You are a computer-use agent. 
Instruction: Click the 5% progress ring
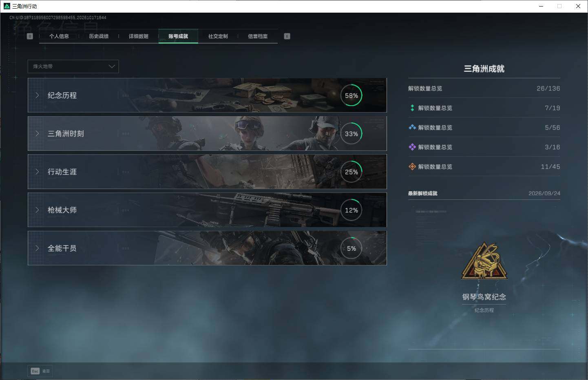(351, 248)
